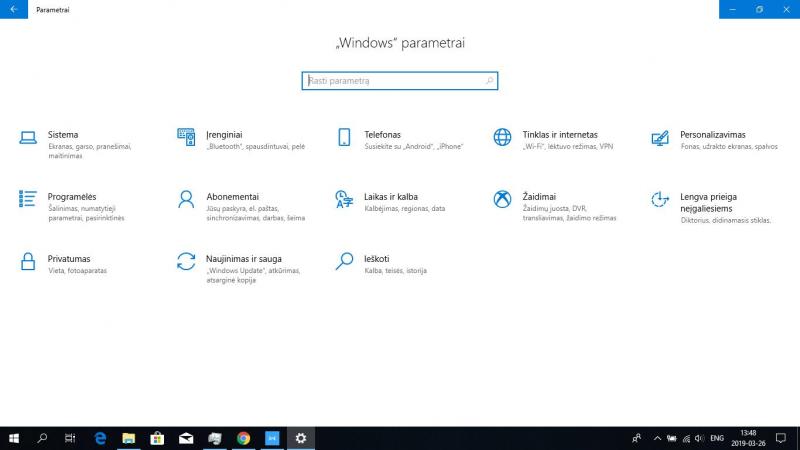Viewport: 800px width, 450px height.
Task: Open taskbar search
Action: tap(42, 438)
